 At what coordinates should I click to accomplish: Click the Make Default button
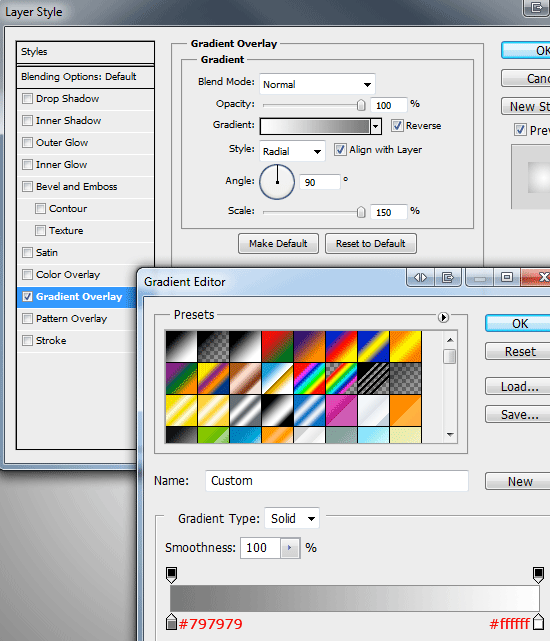click(x=278, y=244)
